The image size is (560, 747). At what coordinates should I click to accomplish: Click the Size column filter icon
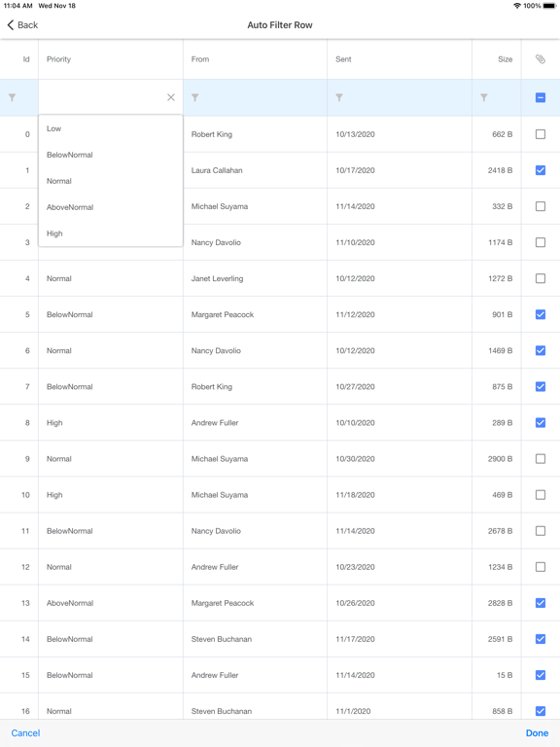click(x=484, y=97)
